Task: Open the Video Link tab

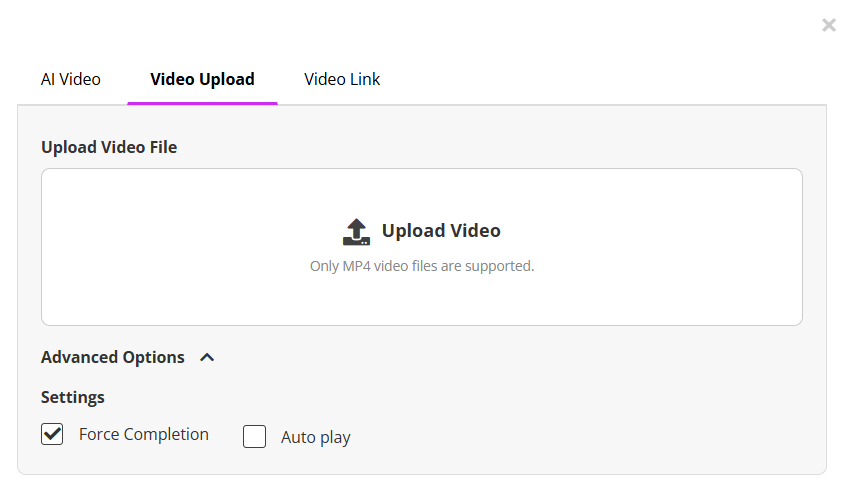Action: (342, 79)
